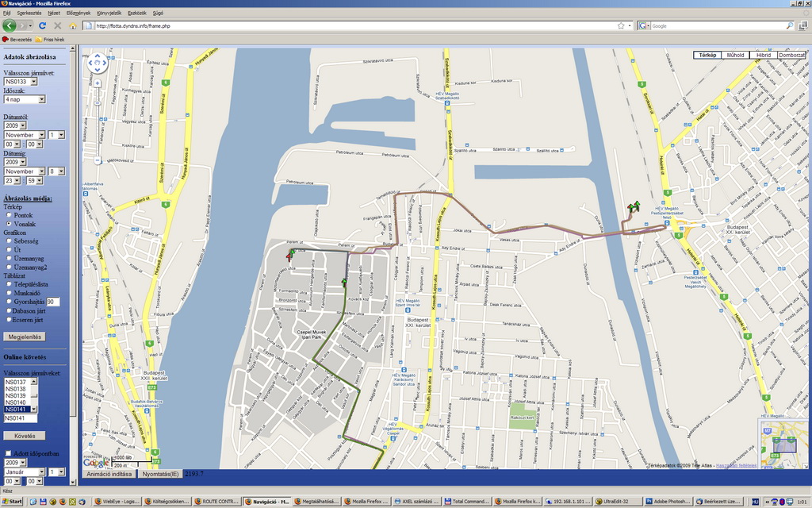Select the Sebesség graph radio option

pyautogui.click(x=9, y=241)
